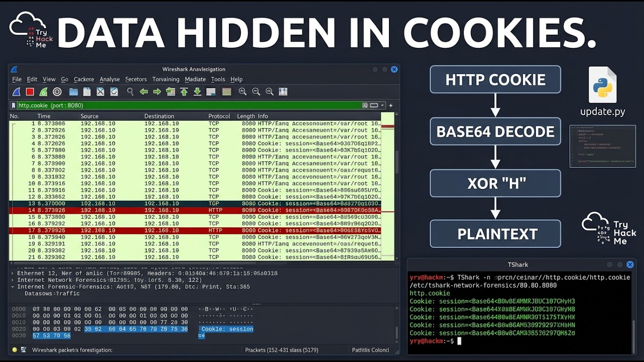The width and height of the screenshot is (644, 362).
Task: Open Find Packet magnifier icon
Action: click(130, 92)
